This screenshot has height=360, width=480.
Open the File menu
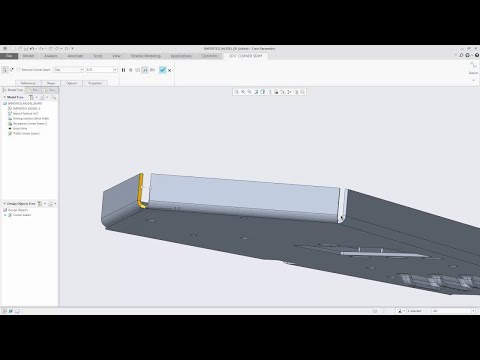coord(9,56)
